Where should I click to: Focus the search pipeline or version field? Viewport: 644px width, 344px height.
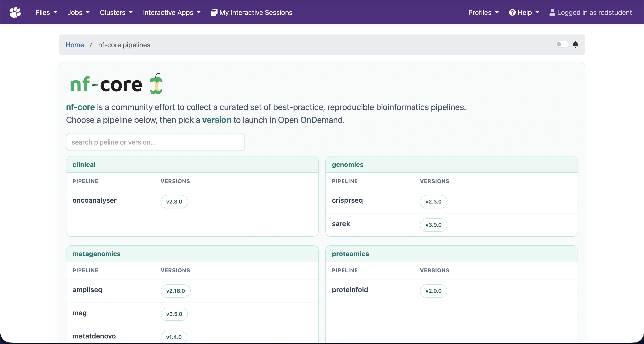[155, 142]
